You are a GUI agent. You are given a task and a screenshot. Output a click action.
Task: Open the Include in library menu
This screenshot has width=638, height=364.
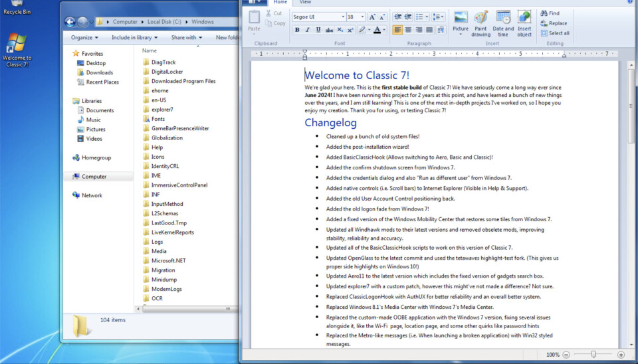pos(134,37)
